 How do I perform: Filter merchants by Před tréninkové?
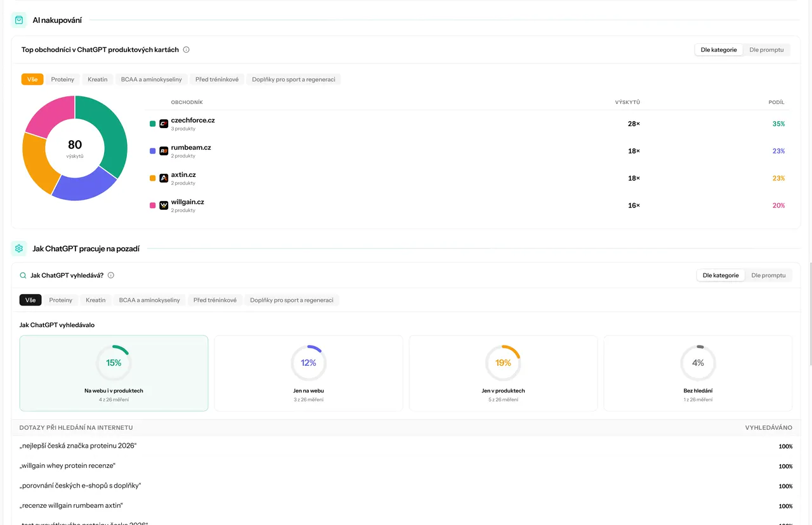pos(217,79)
